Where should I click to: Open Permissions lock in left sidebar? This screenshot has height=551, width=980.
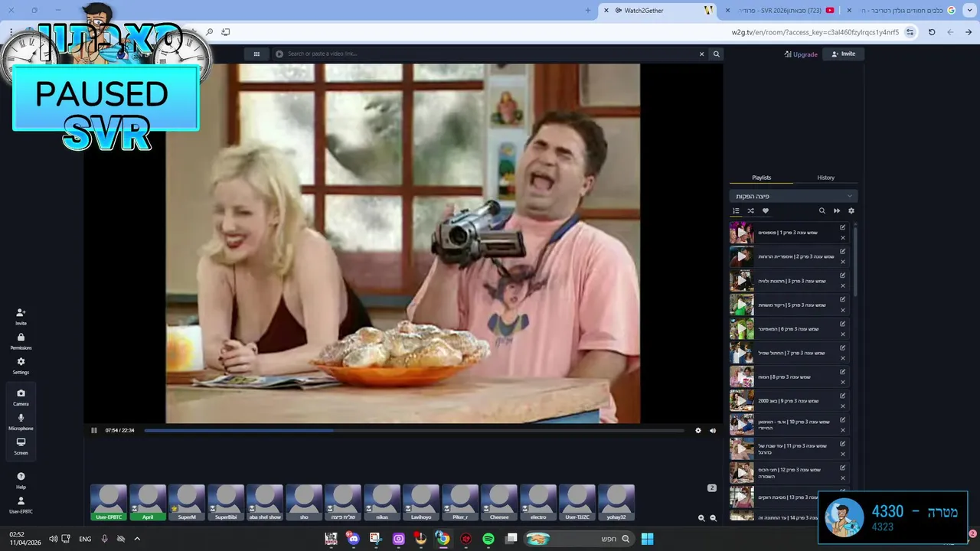[21, 341]
